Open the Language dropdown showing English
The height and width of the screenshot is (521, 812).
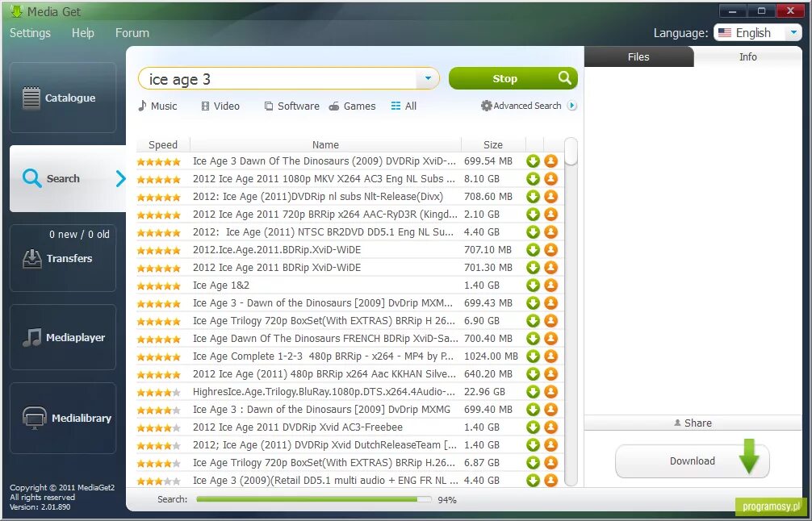coord(758,33)
